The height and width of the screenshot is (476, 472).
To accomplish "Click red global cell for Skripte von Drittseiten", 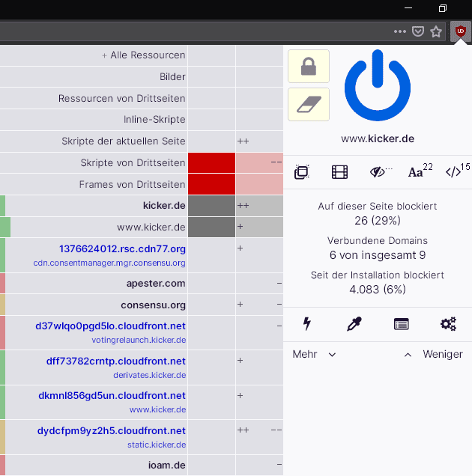I will pos(211,162).
